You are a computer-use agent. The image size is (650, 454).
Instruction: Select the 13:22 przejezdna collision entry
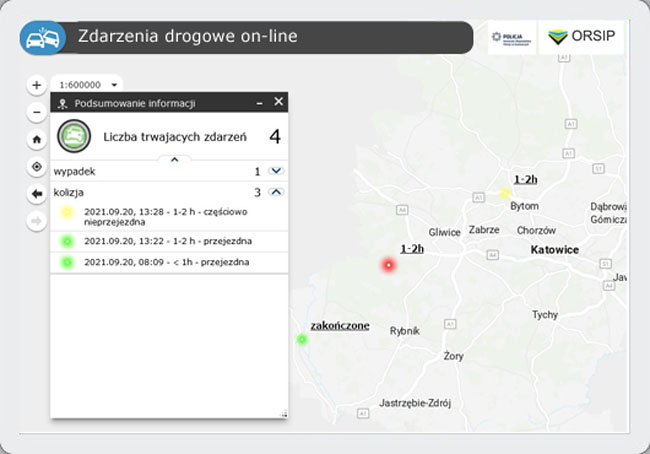(x=170, y=241)
